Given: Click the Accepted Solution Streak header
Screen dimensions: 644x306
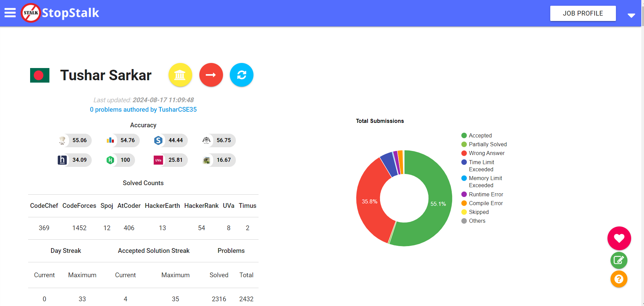Looking at the screenshot, I should click(154, 251).
